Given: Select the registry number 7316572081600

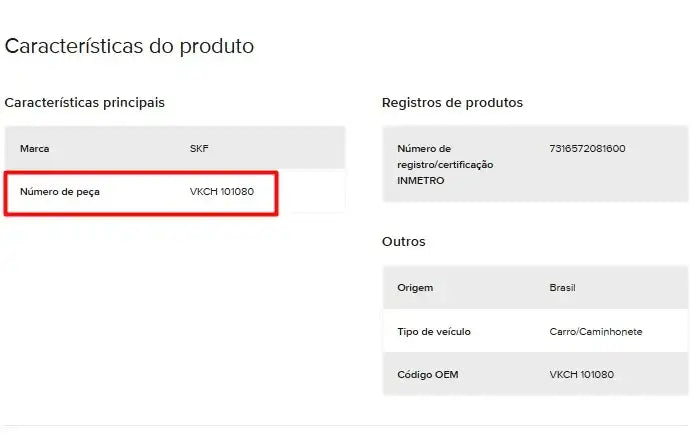Looking at the screenshot, I should pyautogui.click(x=587, y=149).
